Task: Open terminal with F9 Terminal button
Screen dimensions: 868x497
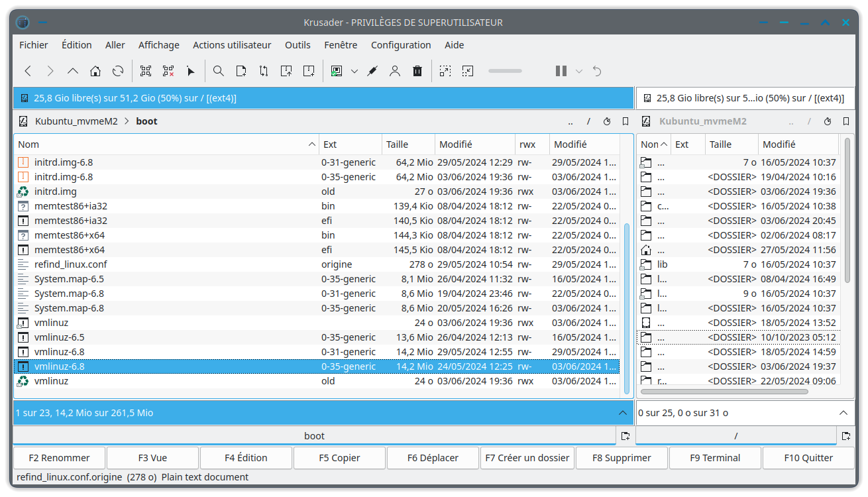Action: tap(715, 458)
